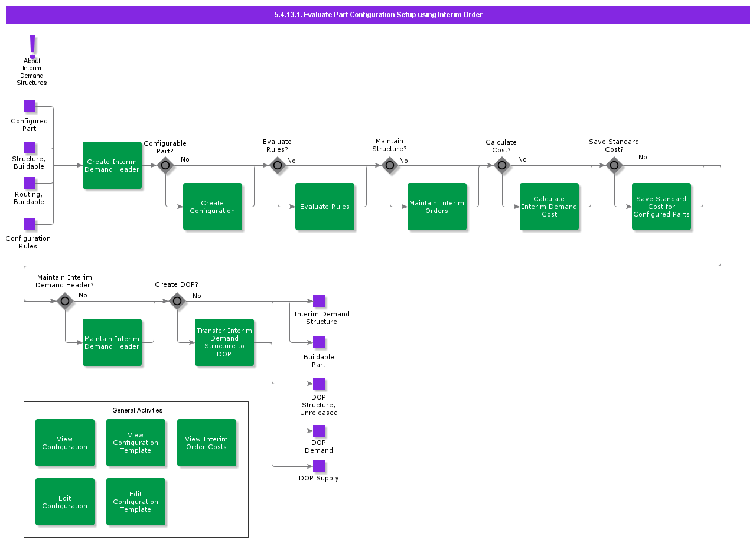
Task: Expand the Save Standard Cost decision node
Action: pos(614,166)
